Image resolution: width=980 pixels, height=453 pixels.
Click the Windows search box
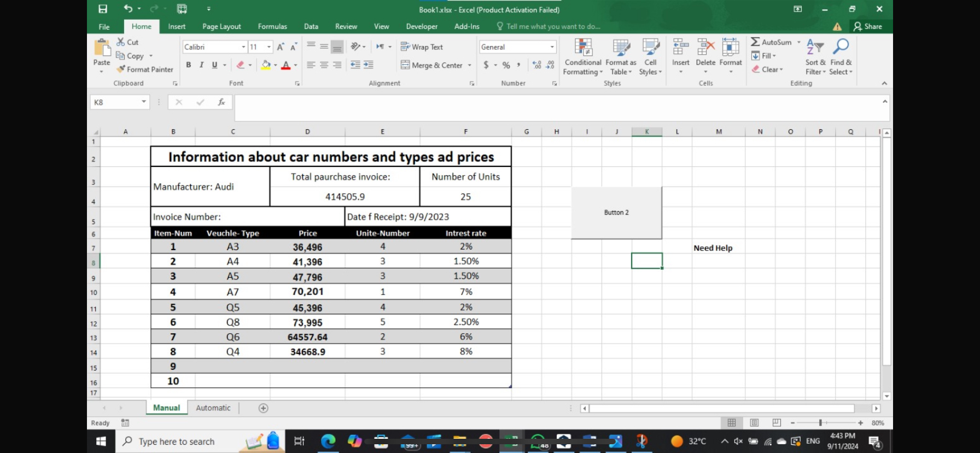pos(177,442)
